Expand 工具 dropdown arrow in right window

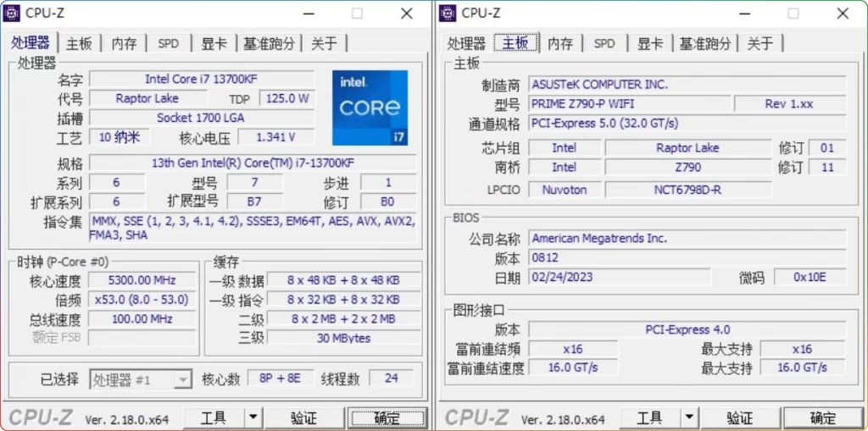point(690,417)
